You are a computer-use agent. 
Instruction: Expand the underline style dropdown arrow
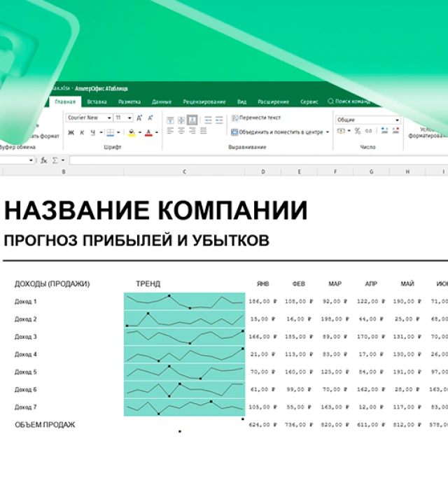(101, 132)
